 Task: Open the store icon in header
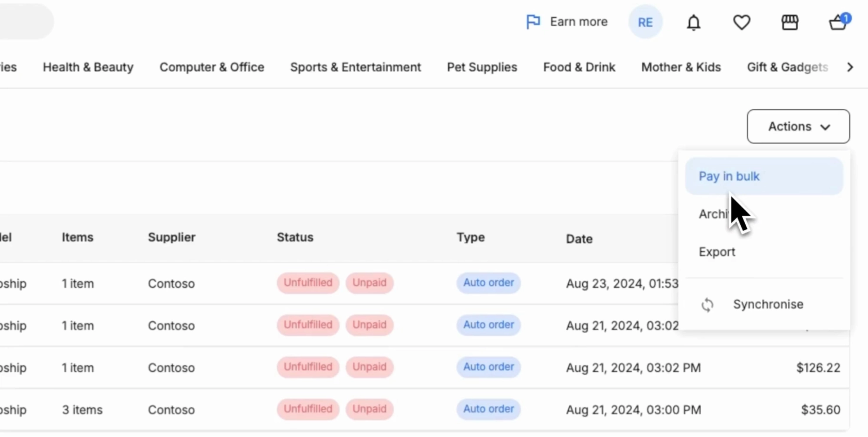click(x=790, y=22)
